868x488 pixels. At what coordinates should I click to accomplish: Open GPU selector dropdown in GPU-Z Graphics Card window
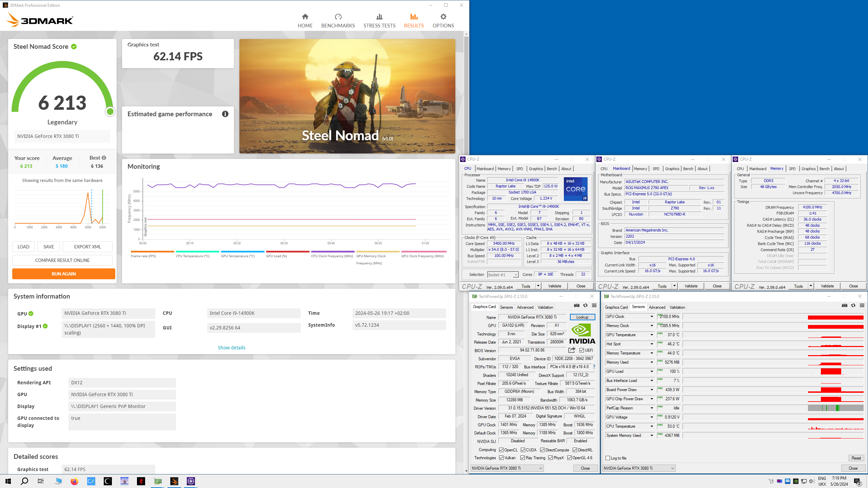[x=507, y=468]
